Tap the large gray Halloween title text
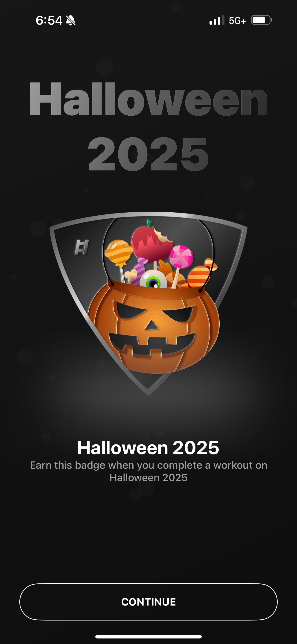Viewport: 297px width, 644px height. click(x=148, y=99)
